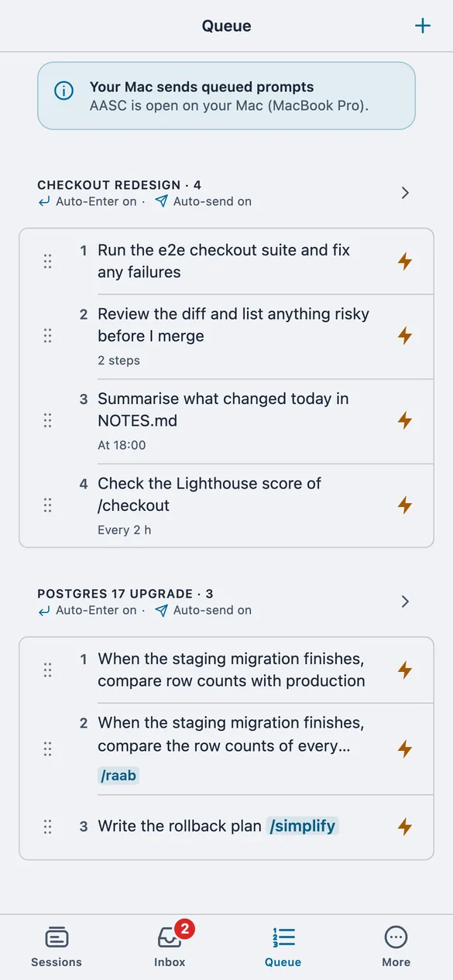Tap the /simplify command tag
The image size is (453, 980).
pos(302,826)
